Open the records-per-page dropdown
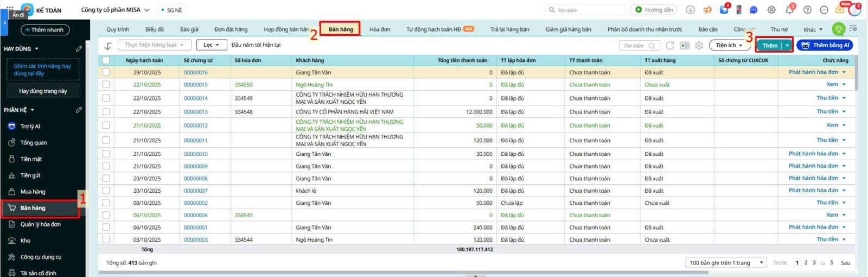868x277 pixels. [x=725, y=263]
